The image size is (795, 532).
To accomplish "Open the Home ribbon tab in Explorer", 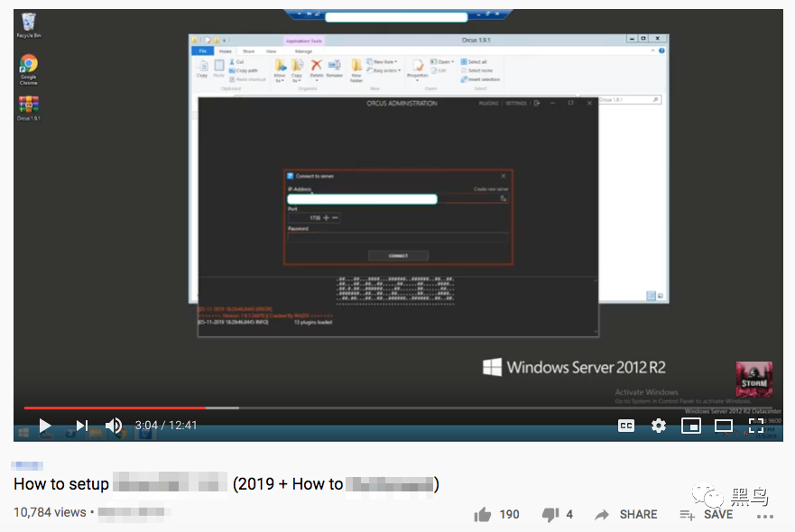I will pos(225,51).
